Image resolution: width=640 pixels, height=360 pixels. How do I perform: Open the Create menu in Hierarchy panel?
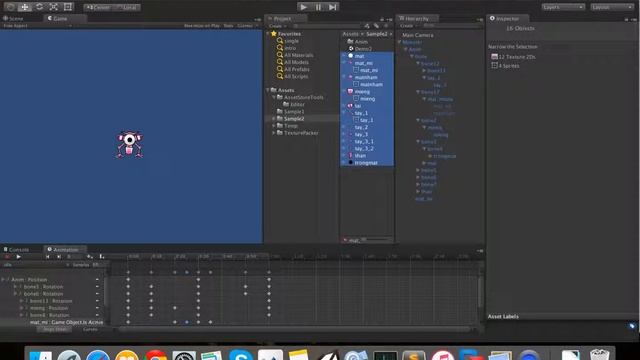(x=408, y=26)
